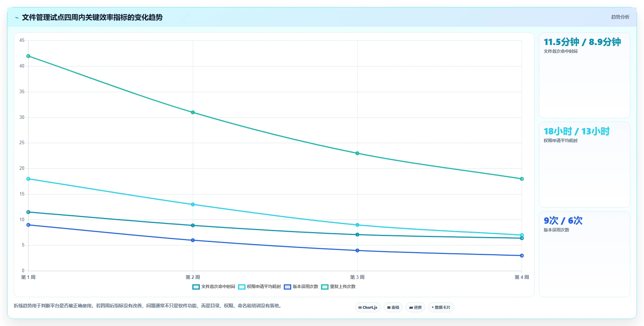
Task: Select the 版本误用次数 point at 第 4 周 (3)
Action: [x=522, y=256]
